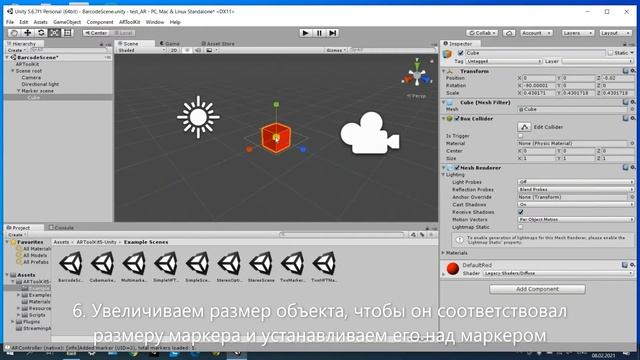Open Mesh Renderer help icon
This screenshot has height=360, width=640.
pos(626,167)
